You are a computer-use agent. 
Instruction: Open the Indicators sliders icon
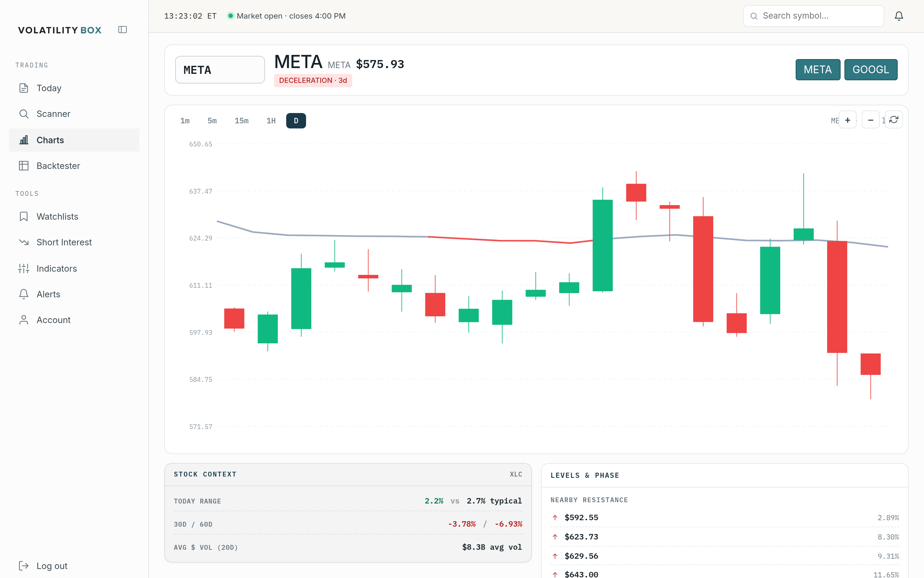coord(24,268)
